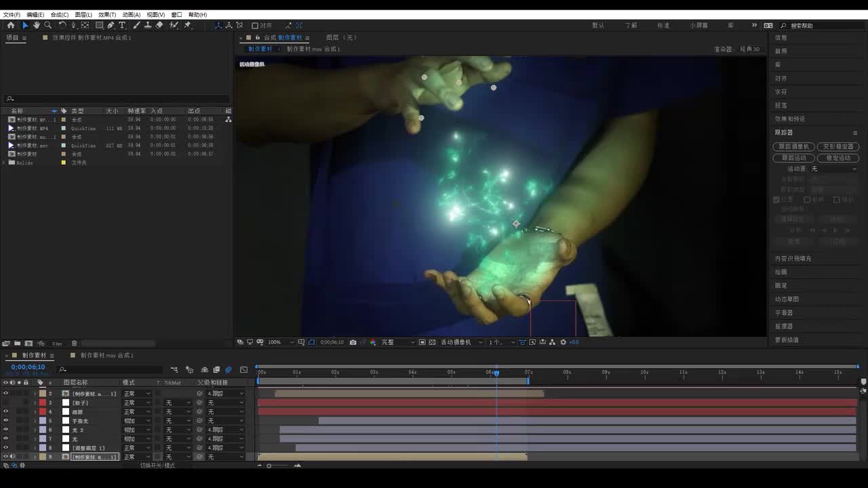The image size is (868, 488).
Task: Click the 跟踪运动 button
Action: (793, 158)
